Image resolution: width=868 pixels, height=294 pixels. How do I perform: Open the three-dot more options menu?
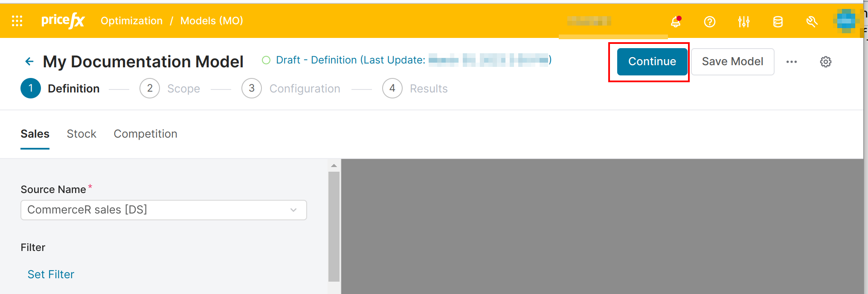792,62
